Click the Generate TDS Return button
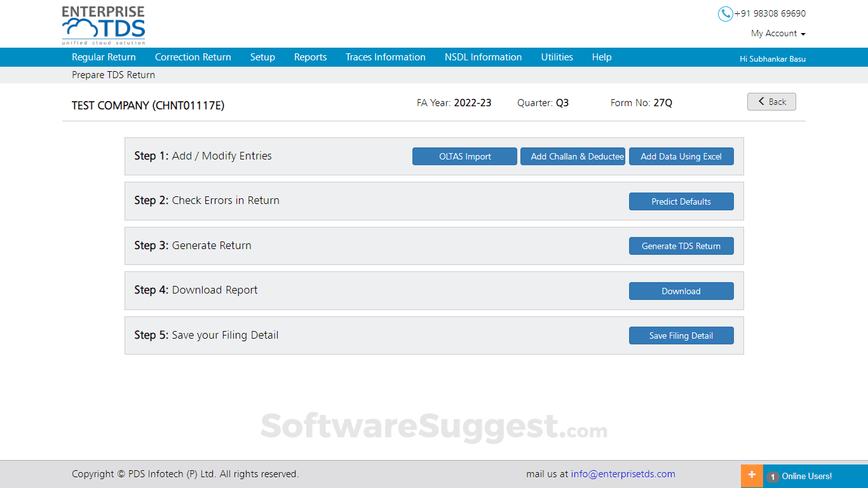This screenshot has width=868, height=488. click(x=681, y=246)
